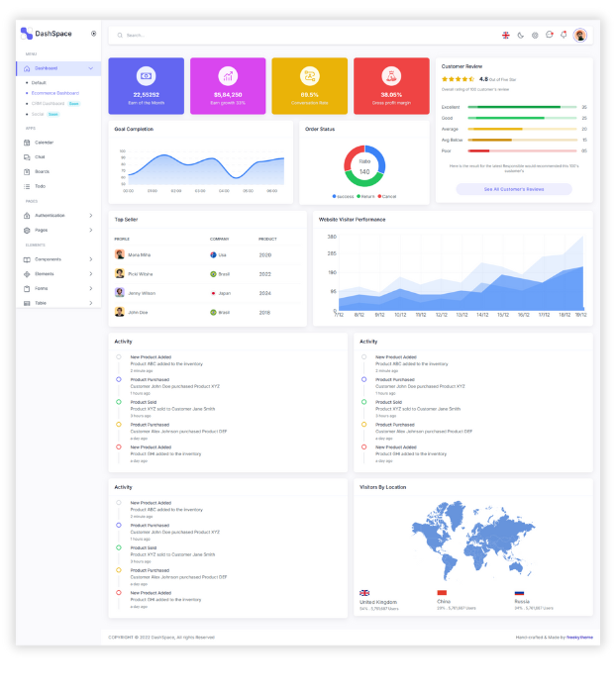Select Ecommerce Dashboard menu item
This screenshot has height=693, width=616.
click(53, 92)
